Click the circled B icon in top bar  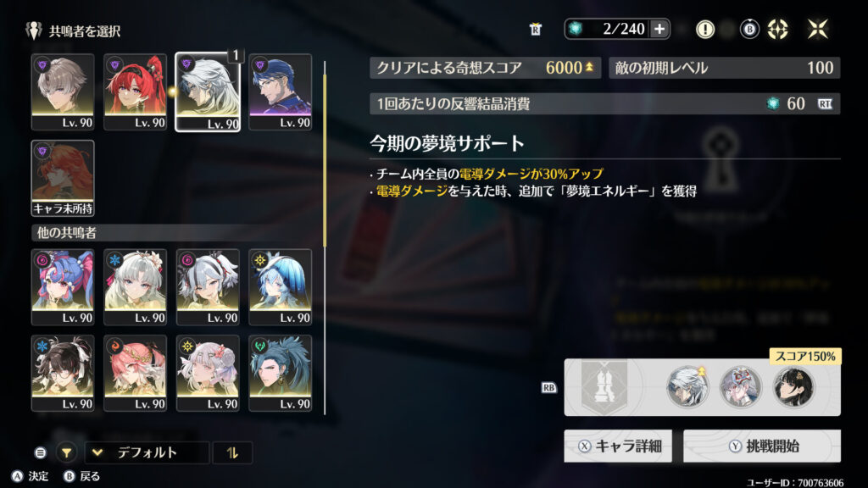(749, 29)
